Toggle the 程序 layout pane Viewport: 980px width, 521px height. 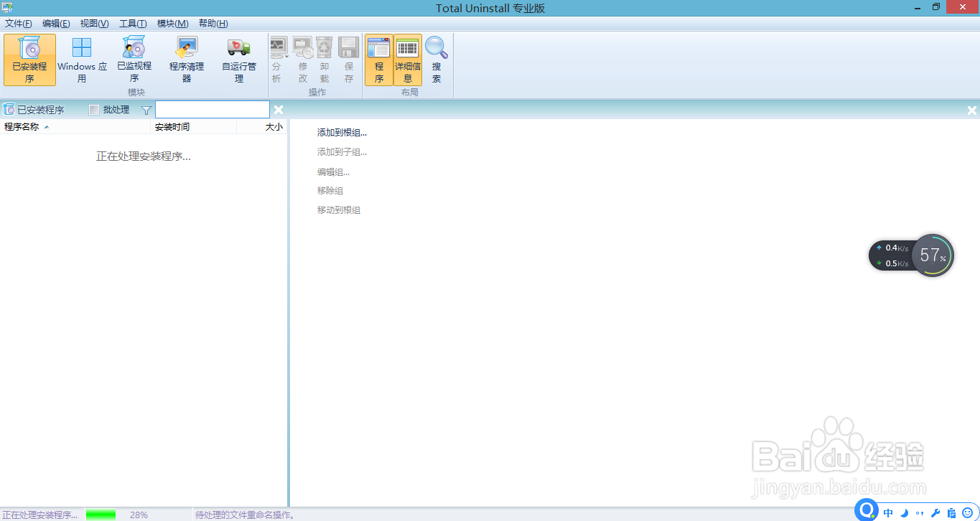coord(378,60)
